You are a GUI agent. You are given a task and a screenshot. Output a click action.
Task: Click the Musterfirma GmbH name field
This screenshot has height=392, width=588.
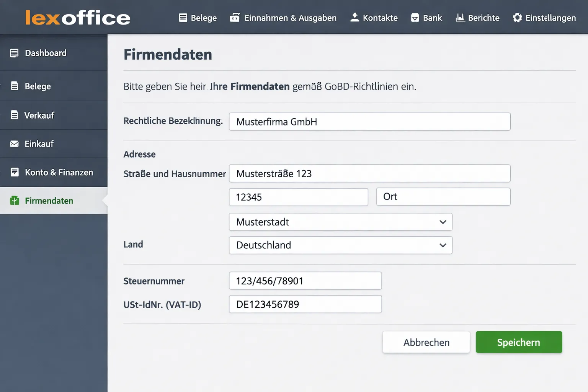(x=369, y=122)
